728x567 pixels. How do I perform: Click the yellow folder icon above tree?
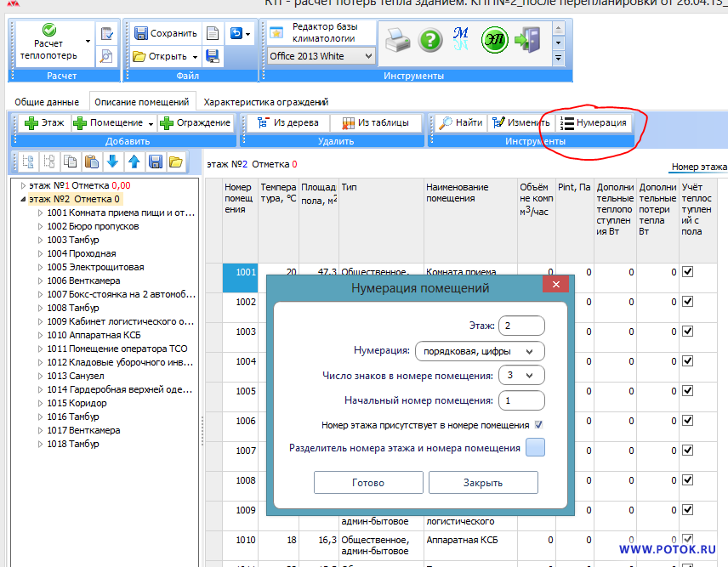click(175, 162)
